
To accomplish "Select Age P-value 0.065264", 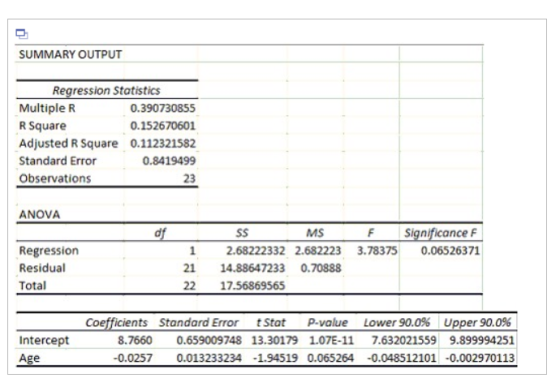I will (x=330, y=358).
